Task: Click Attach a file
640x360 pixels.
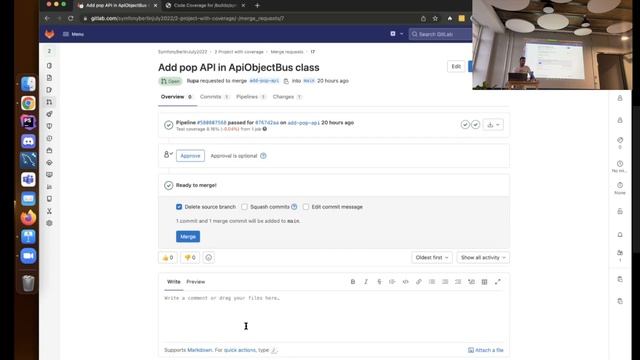Action: point(486,350)
